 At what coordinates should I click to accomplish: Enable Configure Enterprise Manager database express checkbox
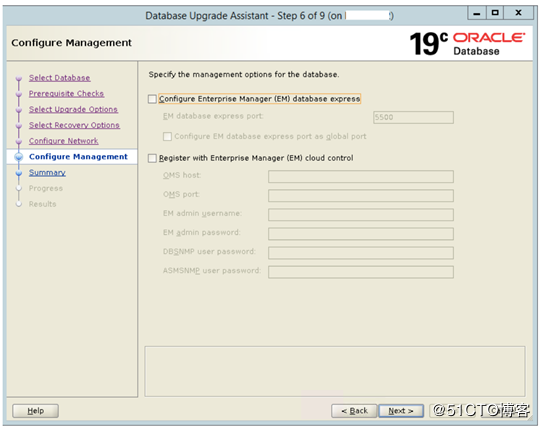[x=152, y=99]
